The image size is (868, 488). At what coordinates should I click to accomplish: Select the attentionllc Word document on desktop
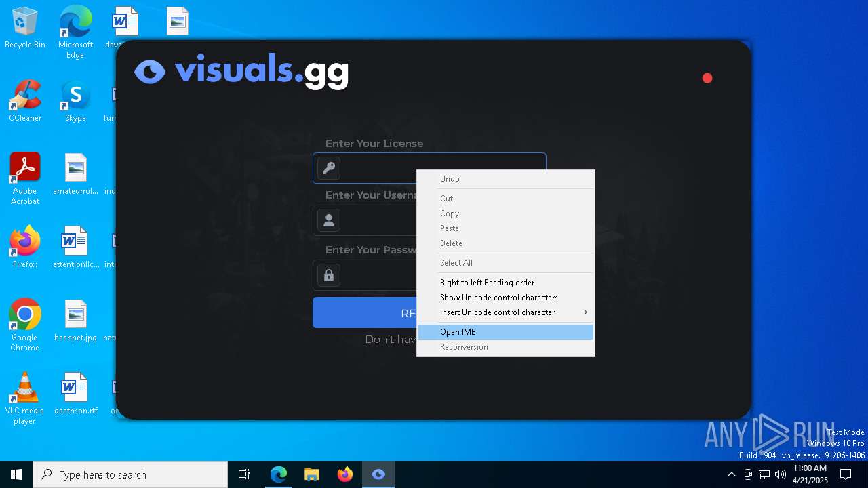click(x=75, y=247)
